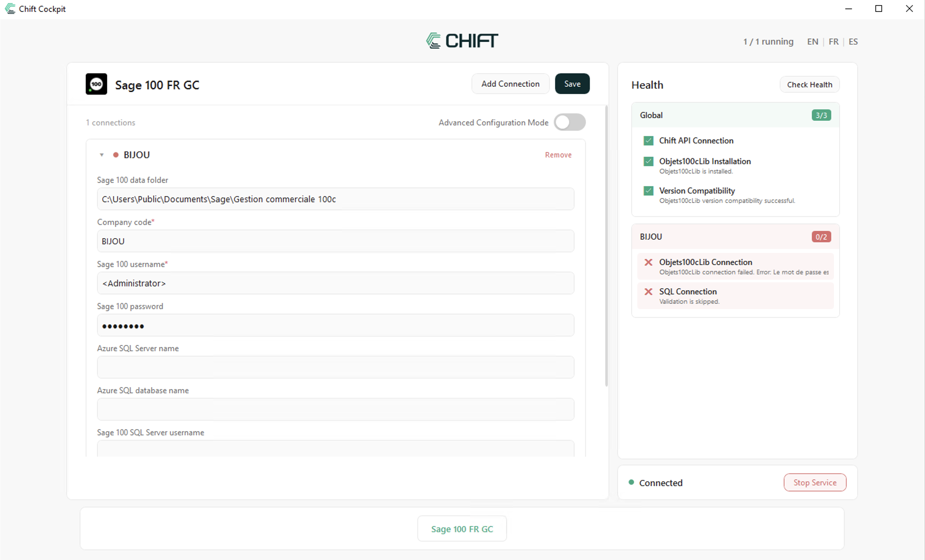Click Chift Cockpit title bar app icon
This screenshot has width=925, height=560.
click(10, 9)
